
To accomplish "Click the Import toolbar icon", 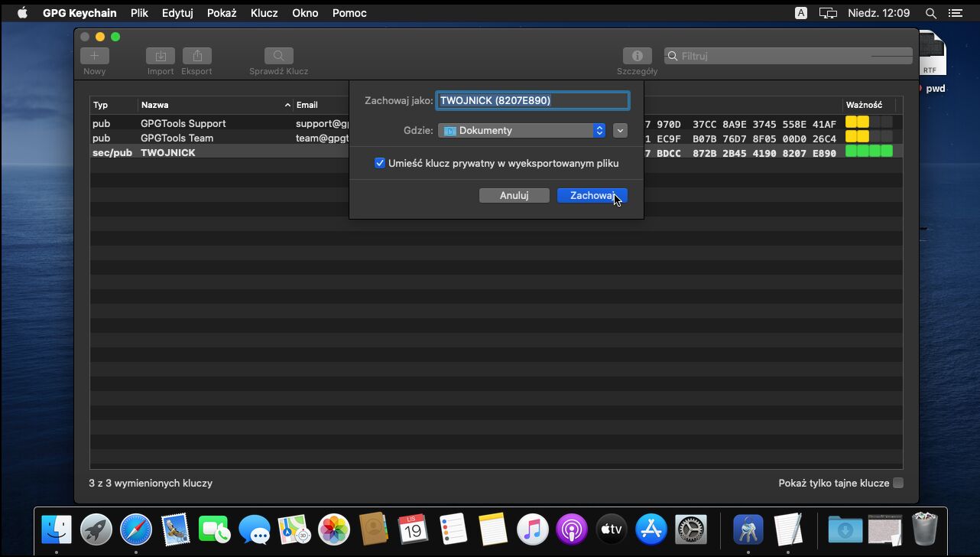I will [x=161, y=56].
